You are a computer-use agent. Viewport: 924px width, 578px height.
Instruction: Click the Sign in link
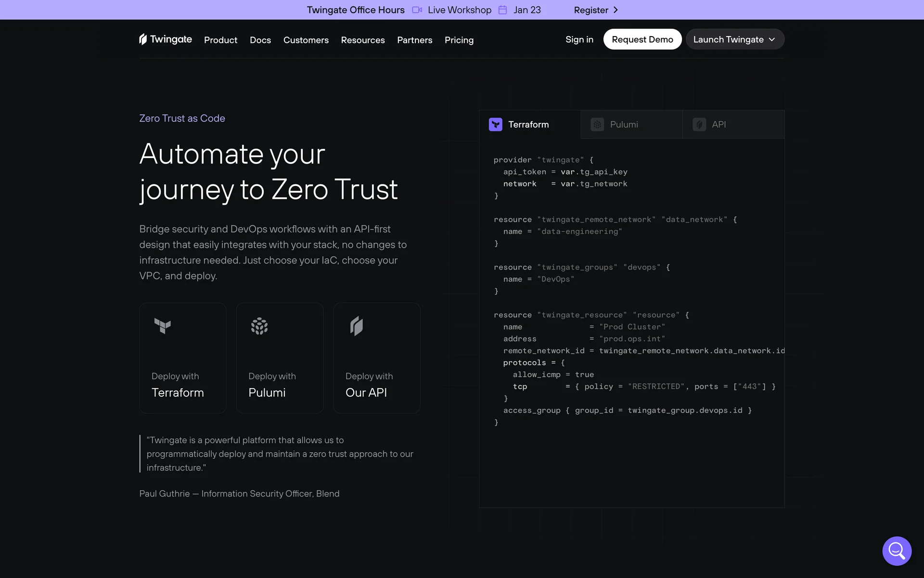coord(579,39)
